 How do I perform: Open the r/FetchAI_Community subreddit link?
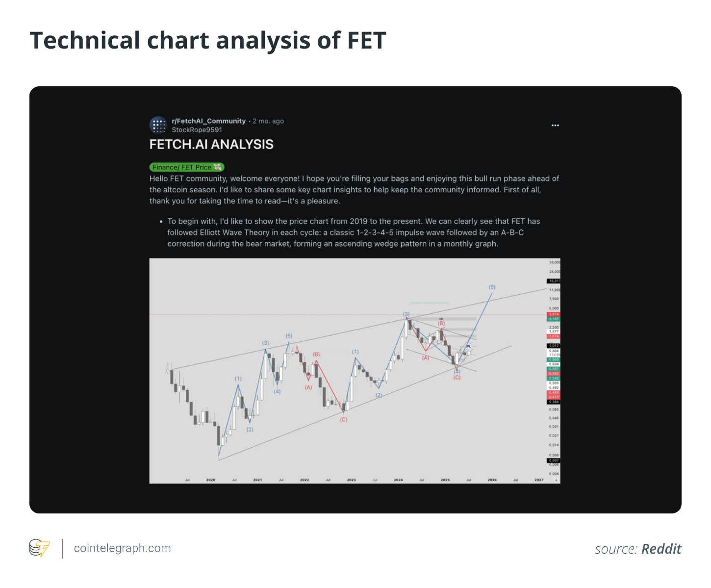(208, 121)
